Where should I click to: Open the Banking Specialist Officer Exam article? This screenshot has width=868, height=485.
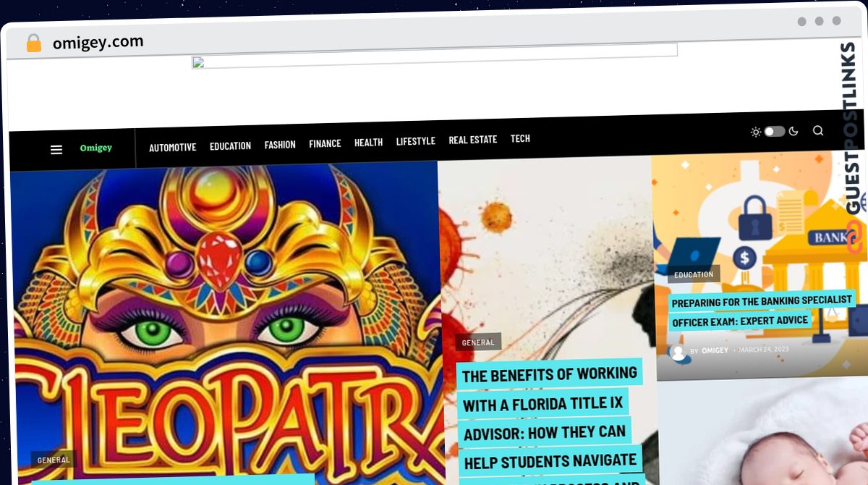tap(762, 311)
